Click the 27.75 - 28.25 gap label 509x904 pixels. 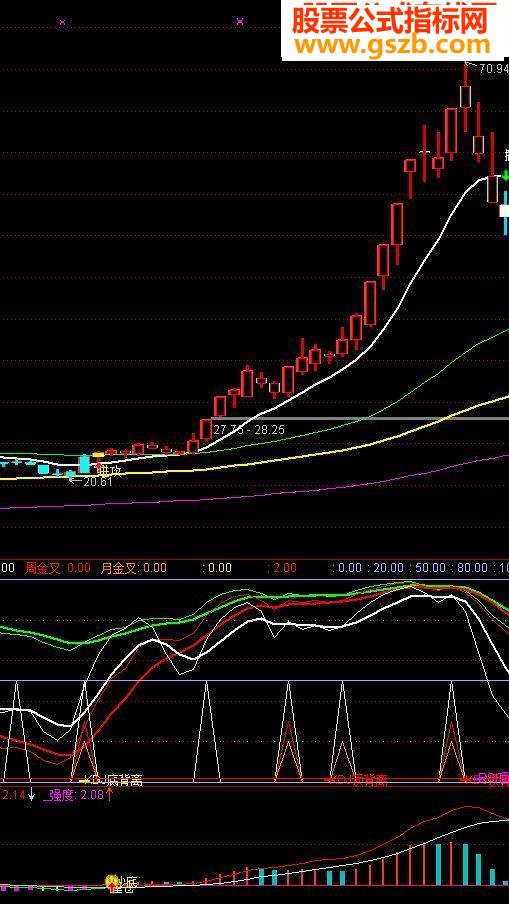coord(248,430)
